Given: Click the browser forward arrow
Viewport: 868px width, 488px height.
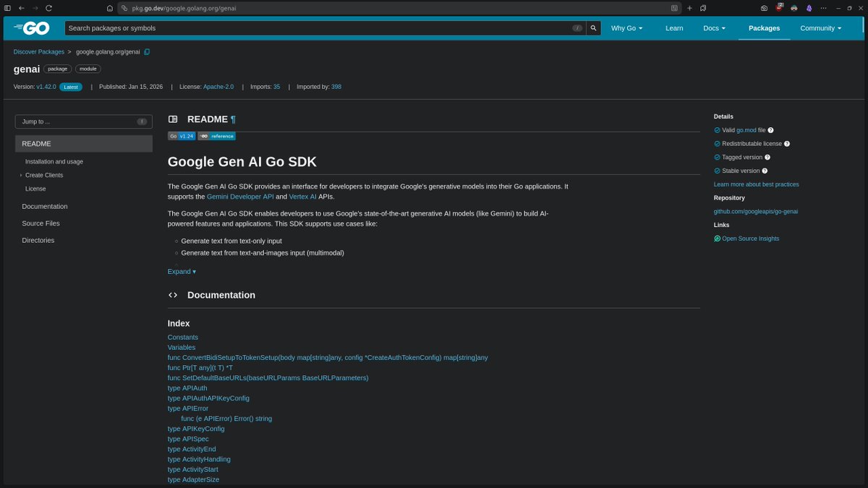Looking at the screenshot, I should coord(35,8).
